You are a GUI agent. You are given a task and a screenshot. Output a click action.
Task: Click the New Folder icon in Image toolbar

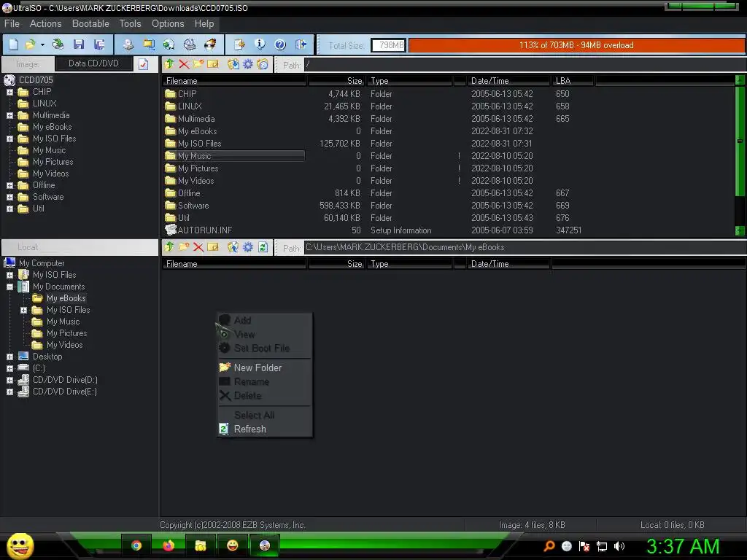(x=198, y=64)
